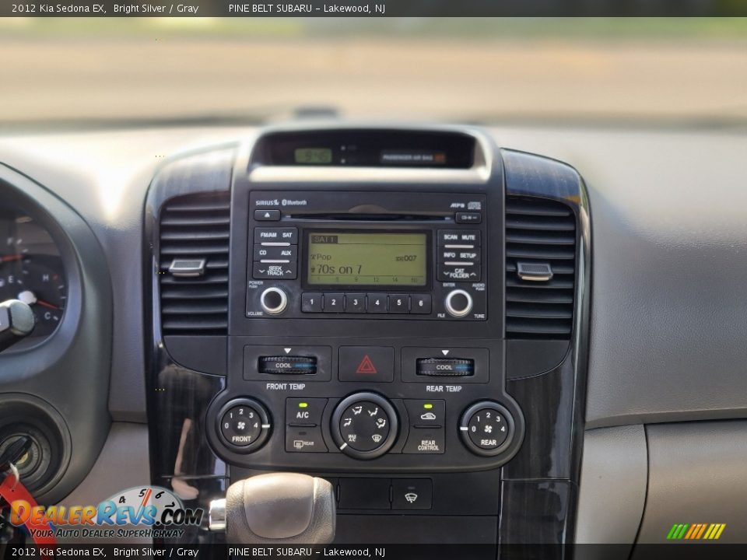This screenshot has height=560, width=747.
Task: Select windshield defrost icon on airflow dial
Action: pos(377,438)
